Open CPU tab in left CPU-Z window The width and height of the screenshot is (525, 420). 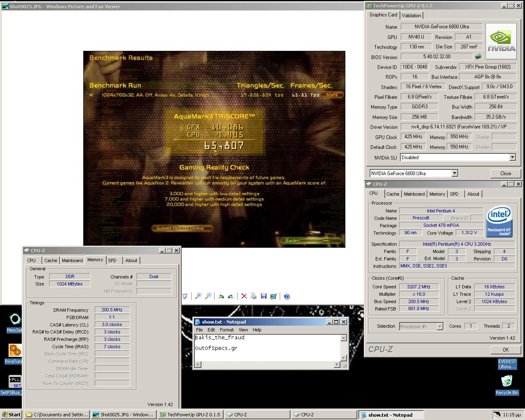point(32,260)
